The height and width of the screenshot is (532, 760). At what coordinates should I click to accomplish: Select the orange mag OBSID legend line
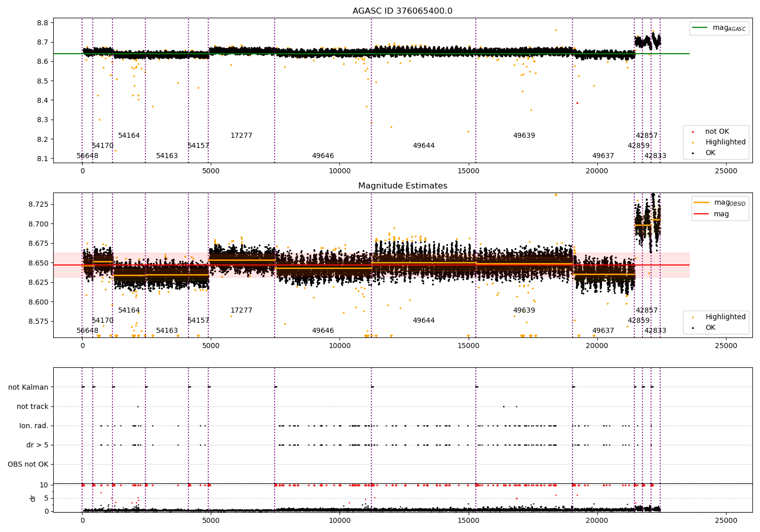tap(702, 203)
